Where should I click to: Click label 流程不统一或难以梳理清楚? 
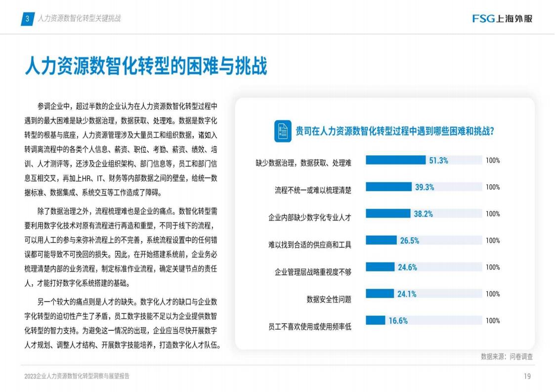313,190
